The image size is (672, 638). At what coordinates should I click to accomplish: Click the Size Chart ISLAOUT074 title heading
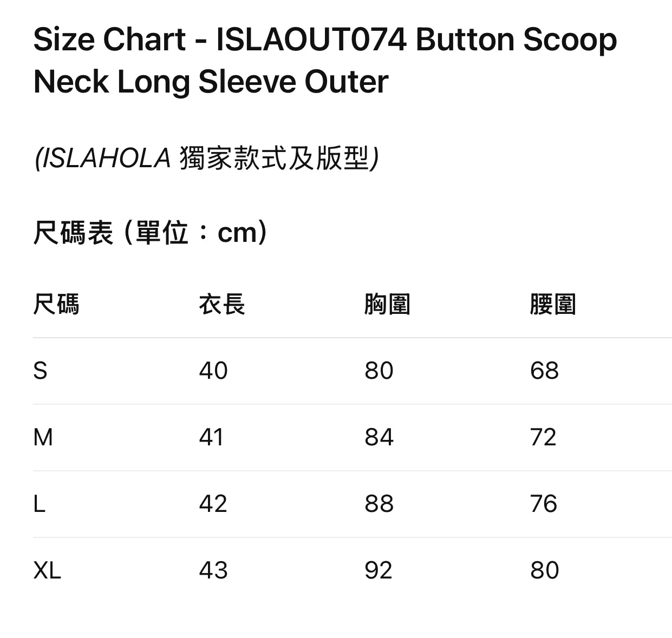point(325,60)
